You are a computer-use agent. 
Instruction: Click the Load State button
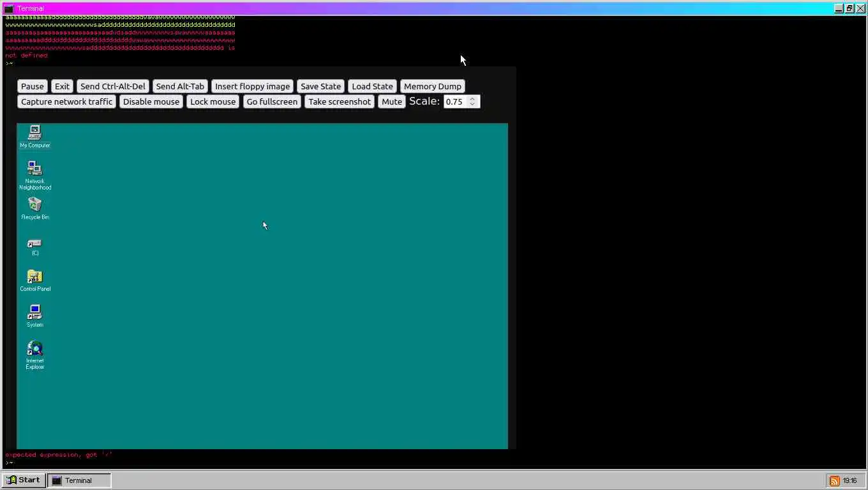(372, 86)
